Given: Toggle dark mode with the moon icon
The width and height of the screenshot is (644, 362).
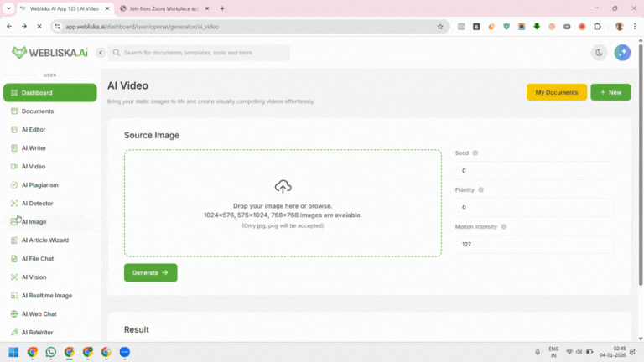Looking at the screenshot, I should [x=599, y=53].
